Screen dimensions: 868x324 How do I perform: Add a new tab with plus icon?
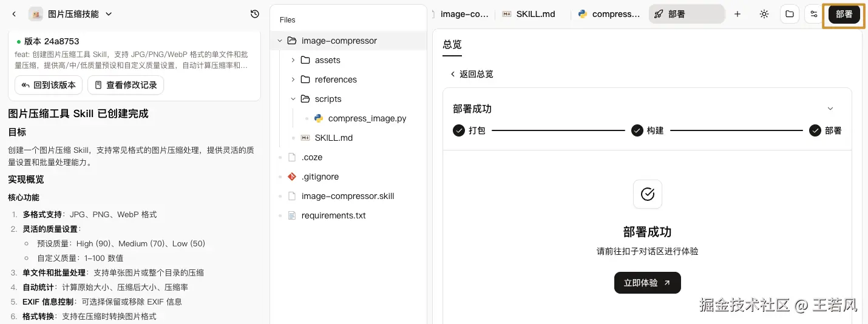coord(737,14)
